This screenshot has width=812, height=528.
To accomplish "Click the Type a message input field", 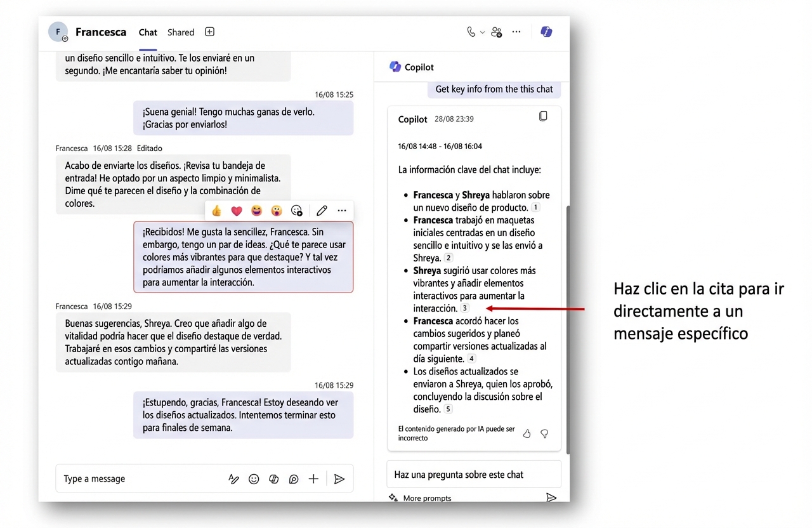I will pos(127,478).
